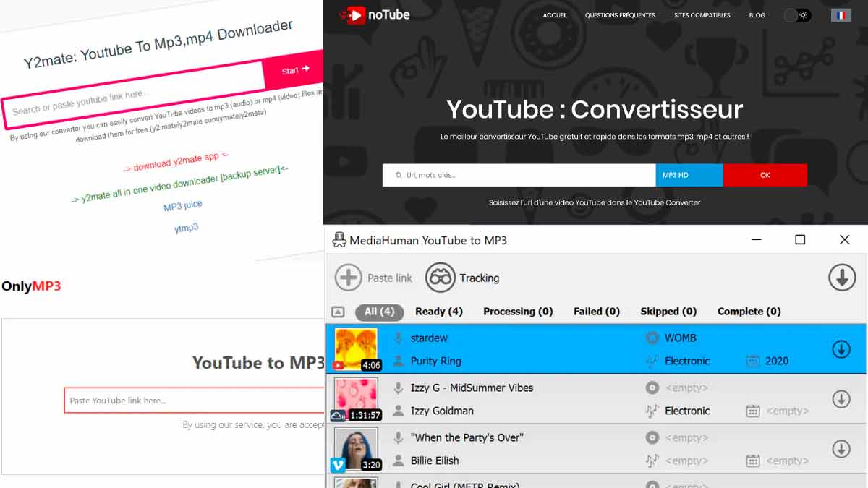Click the red OK button on noTube
Image resolution: width=868 pixels, height=488 pixels.
765,174
